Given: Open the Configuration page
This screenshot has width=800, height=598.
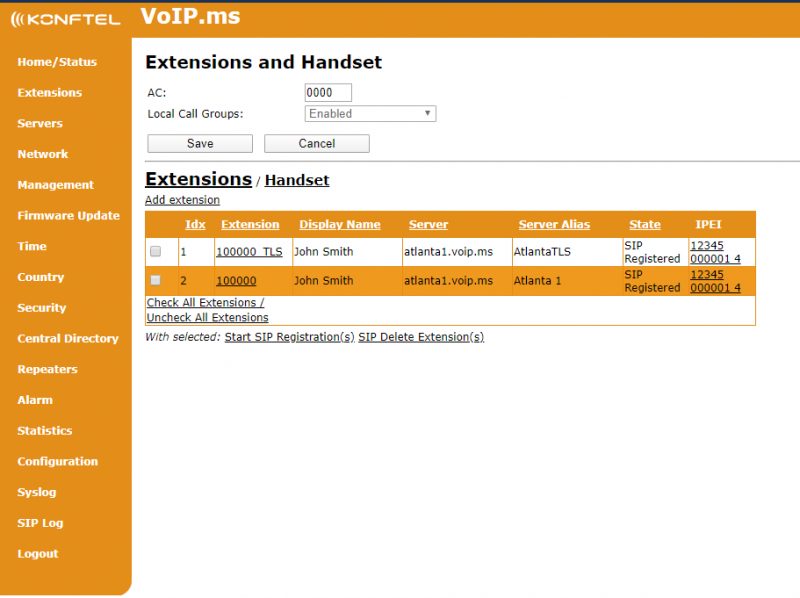Looking at the screenshot, I should 58,461.
